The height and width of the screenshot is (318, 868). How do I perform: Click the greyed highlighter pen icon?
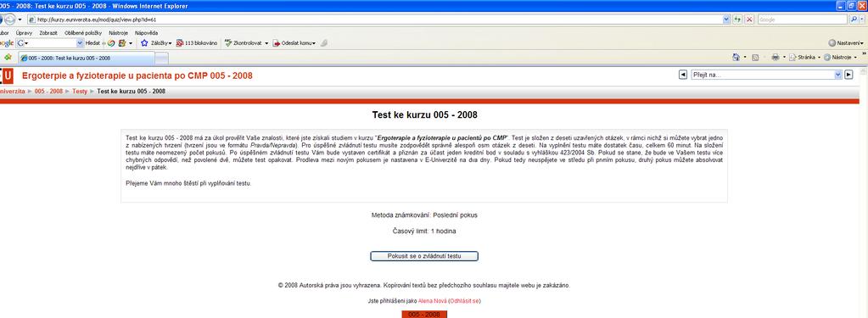324,42
